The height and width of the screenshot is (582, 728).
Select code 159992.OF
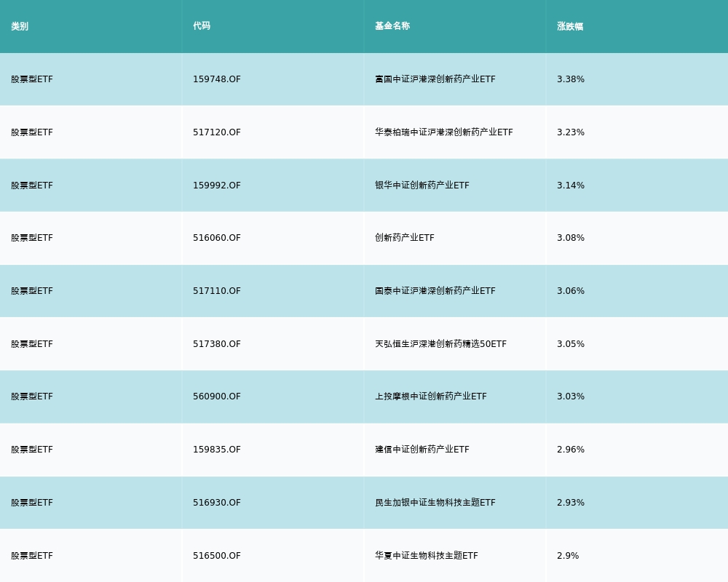click(x=217, y=186)
